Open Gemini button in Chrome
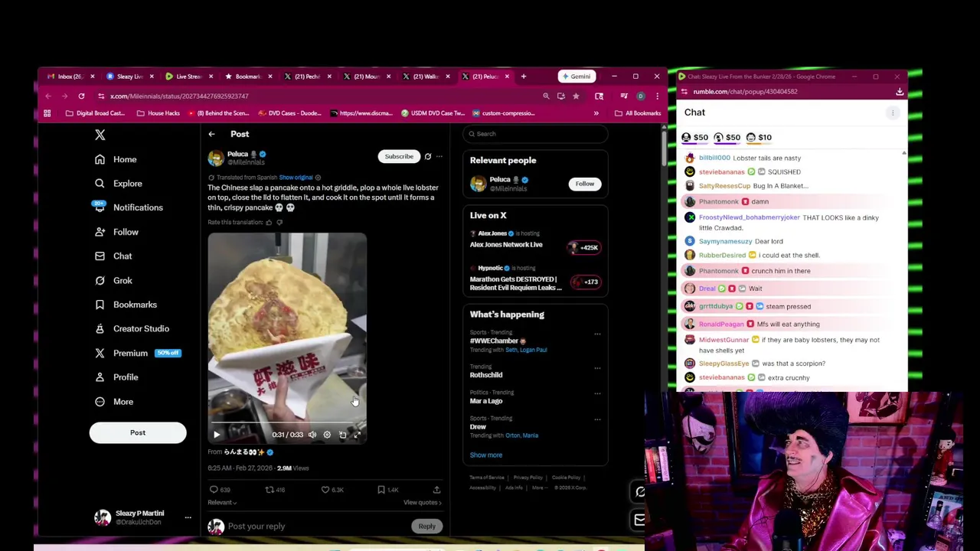980x551 pixels. 576,77
